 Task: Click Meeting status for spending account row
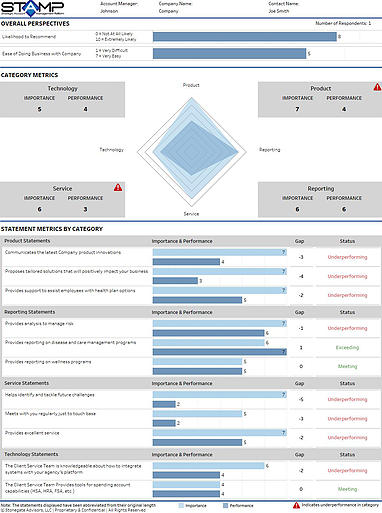(347, 489)
